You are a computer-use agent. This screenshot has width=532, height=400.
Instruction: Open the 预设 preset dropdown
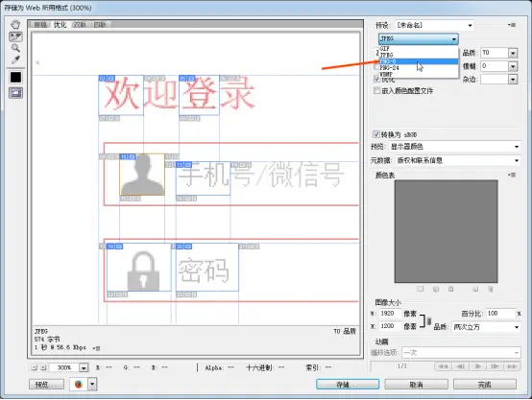435,25
